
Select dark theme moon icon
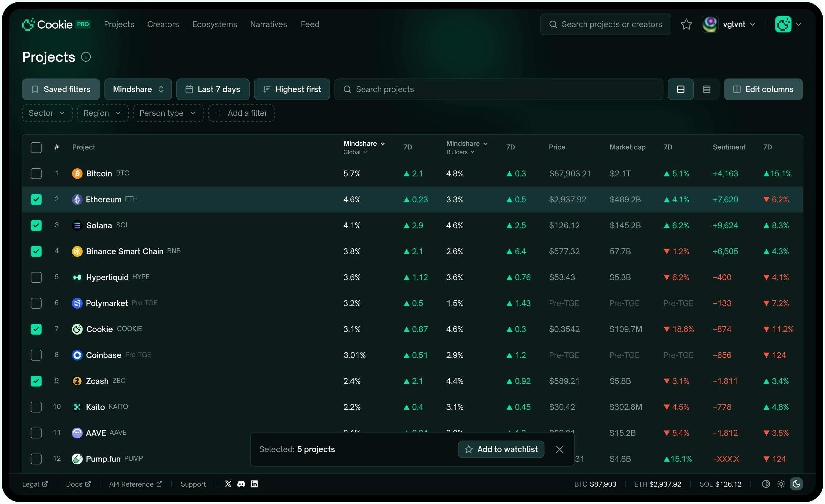click(x=796, y=484)
